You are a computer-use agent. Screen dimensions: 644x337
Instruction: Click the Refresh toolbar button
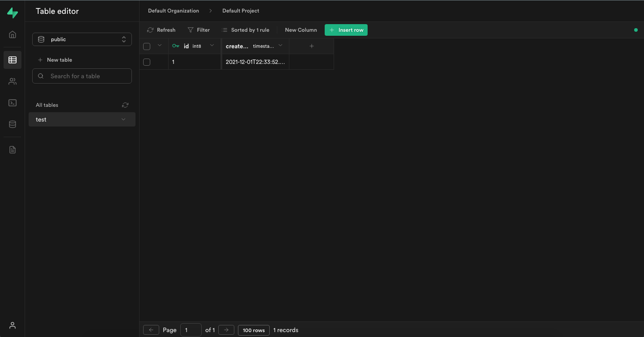point(161,30)
